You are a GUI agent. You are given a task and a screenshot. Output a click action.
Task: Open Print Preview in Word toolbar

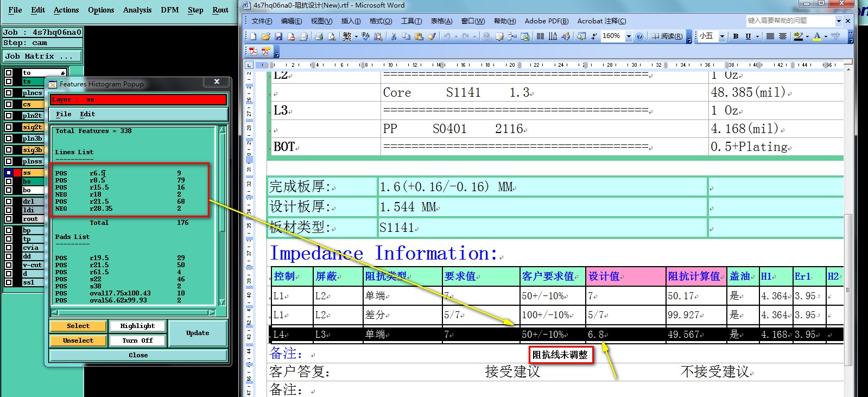332,36
